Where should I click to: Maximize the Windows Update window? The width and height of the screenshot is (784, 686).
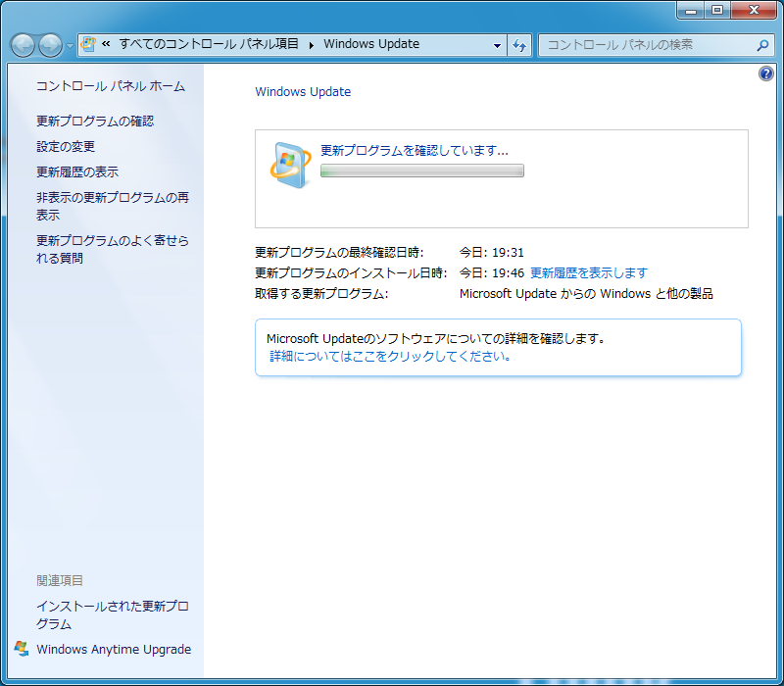[x=717, y=10]
